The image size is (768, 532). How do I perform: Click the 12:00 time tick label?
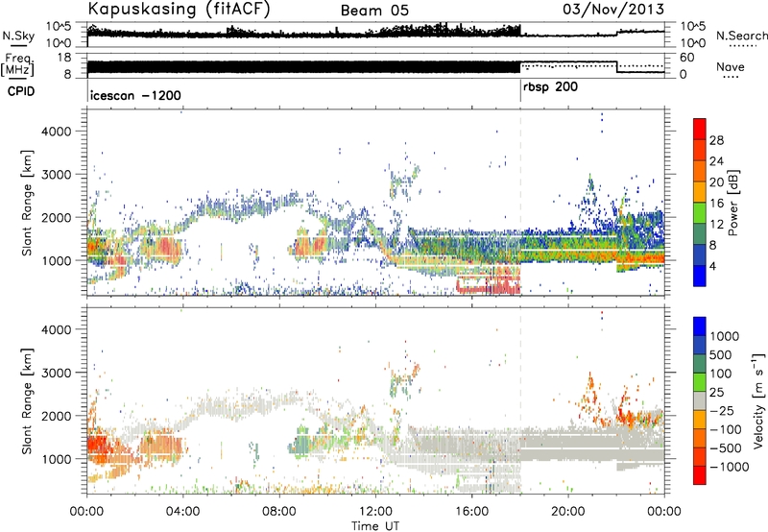[x=375, y=512]
